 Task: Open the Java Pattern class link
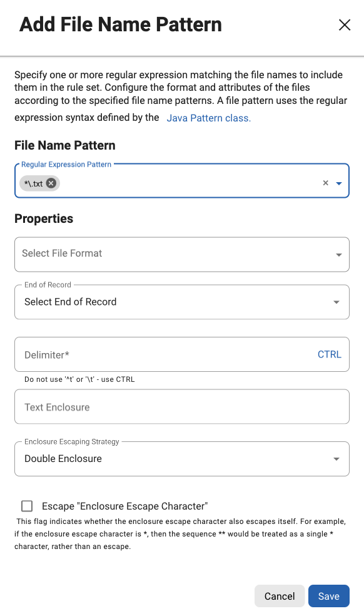[208, 118]
